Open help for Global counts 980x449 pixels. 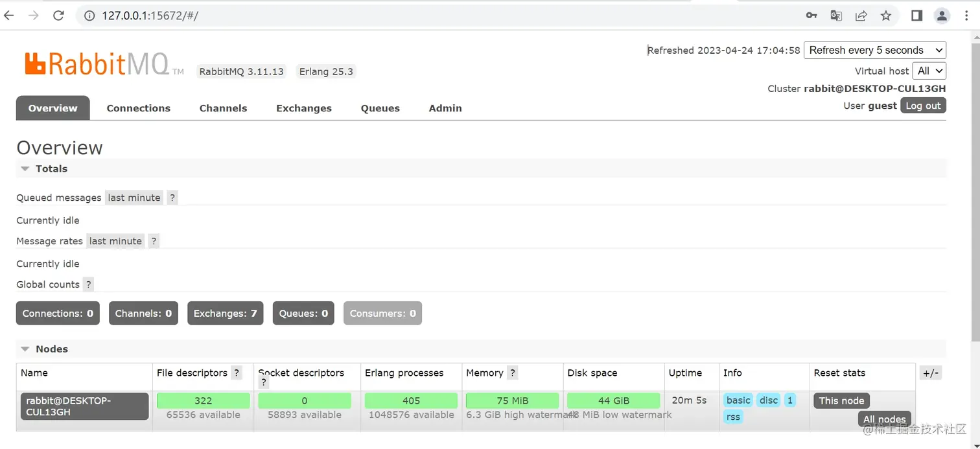88,284
